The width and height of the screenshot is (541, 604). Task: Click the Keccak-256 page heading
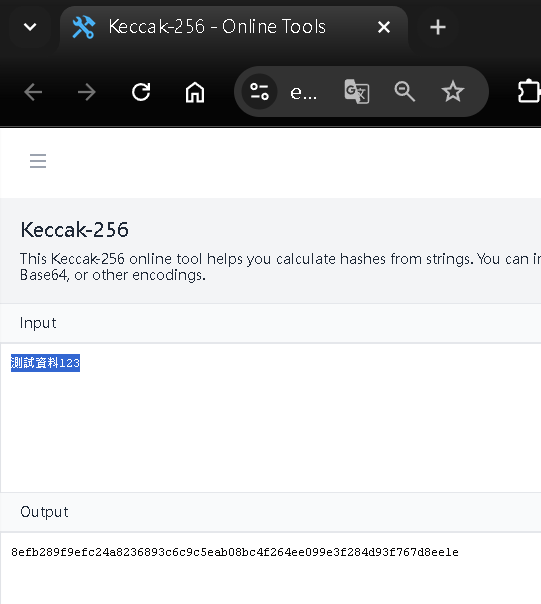(74, 230)
